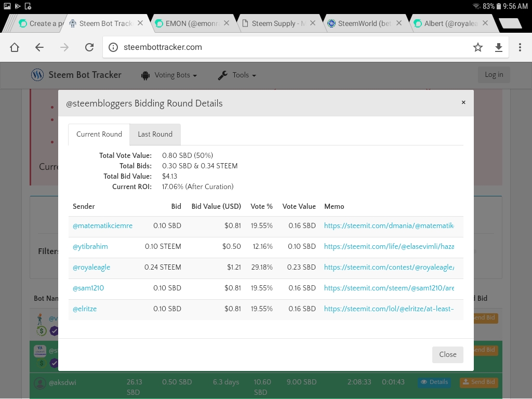Open the steem/@sam1210 memo link
Screen dimensions: 532x399
point(389,288)
